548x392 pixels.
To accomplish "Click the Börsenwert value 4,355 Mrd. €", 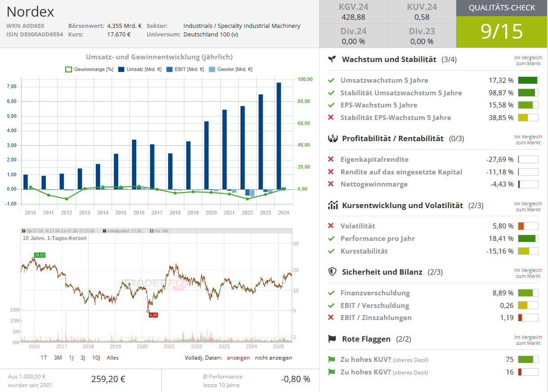I will coord(125,26).
